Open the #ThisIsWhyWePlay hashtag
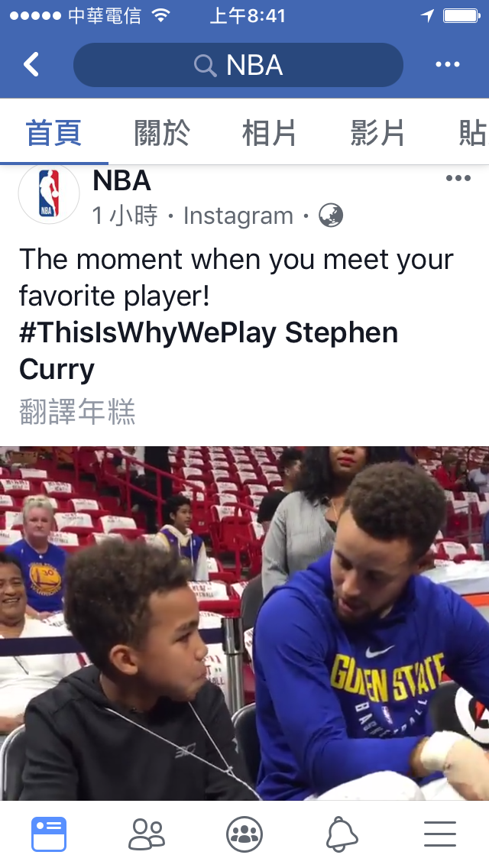The image size is (489, 868). click(x=147, y=333)
